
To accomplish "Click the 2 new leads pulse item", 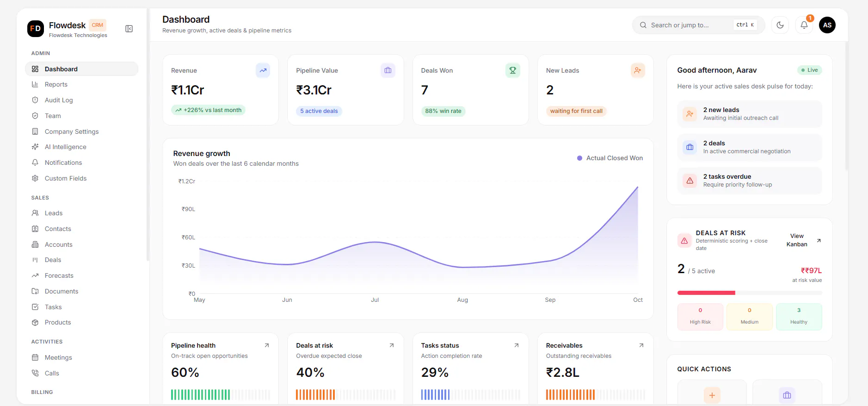I will click(x=750, y=114).
